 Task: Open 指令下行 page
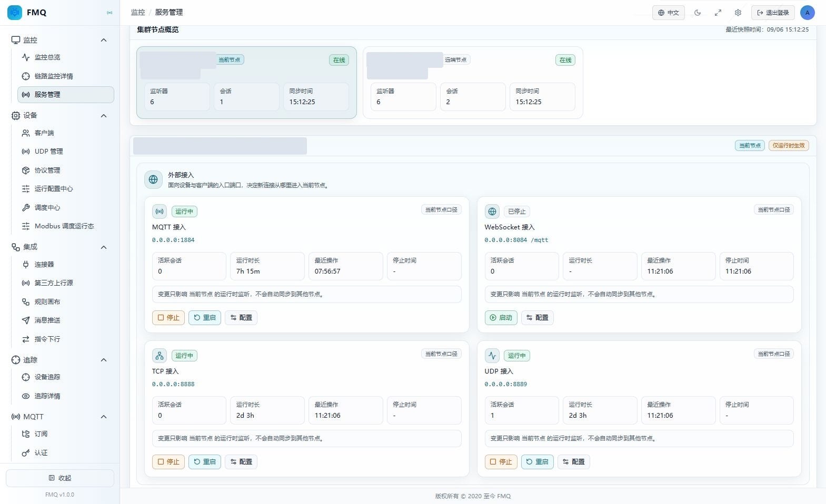[x=66, y=339]
